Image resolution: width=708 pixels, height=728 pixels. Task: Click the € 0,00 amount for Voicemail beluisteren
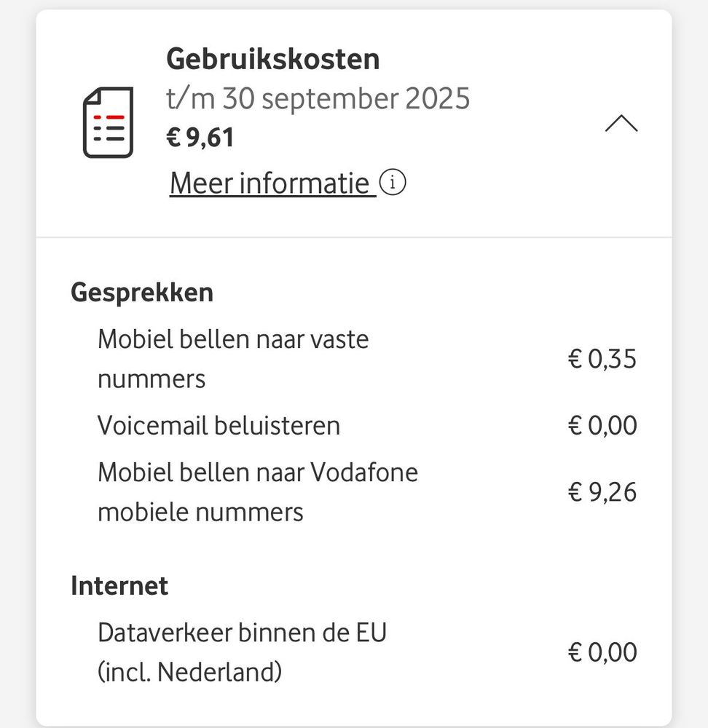point(602,426)
